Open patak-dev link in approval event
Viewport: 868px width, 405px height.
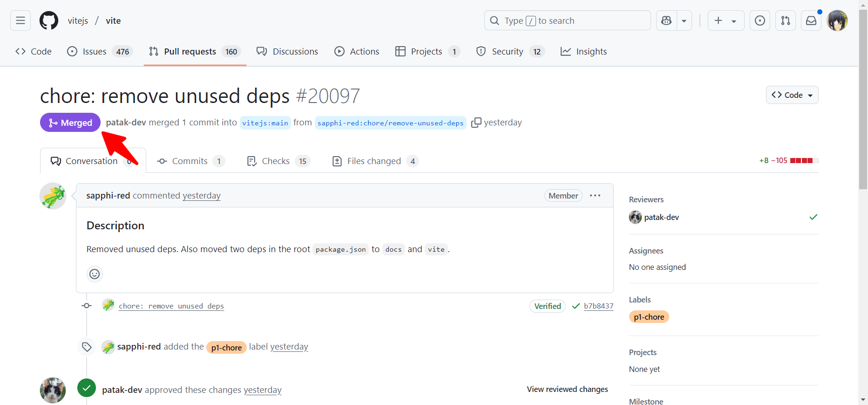[x=122, y=390]
